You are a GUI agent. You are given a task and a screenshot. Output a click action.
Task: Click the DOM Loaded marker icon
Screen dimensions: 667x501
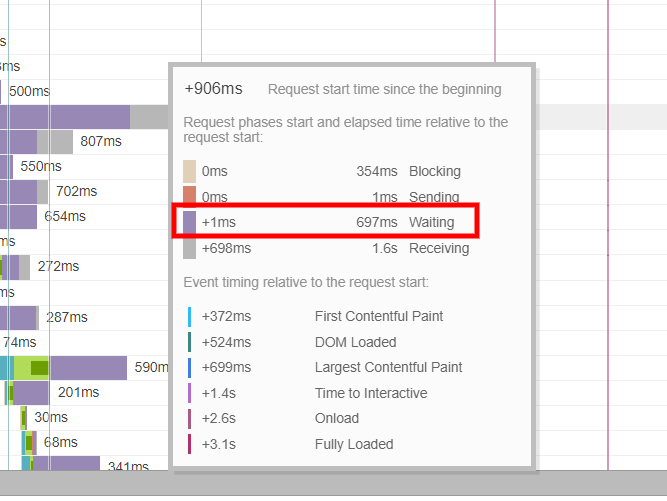tap(190, 342)
